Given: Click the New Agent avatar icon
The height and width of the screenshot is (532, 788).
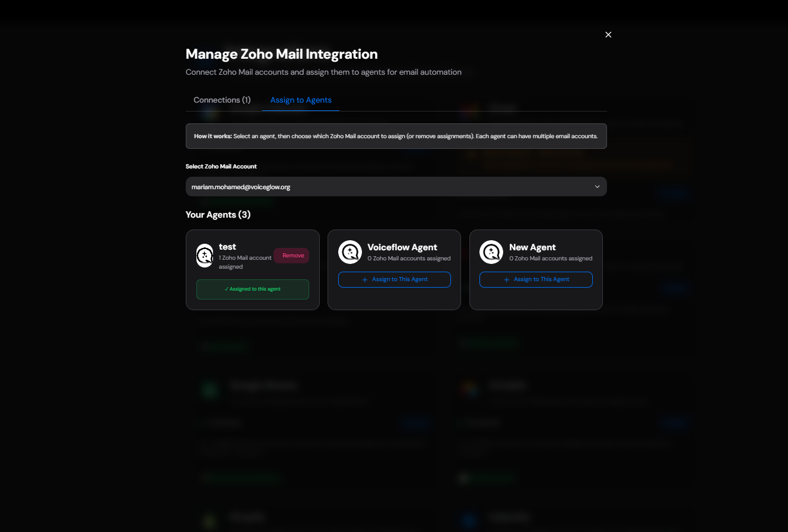Looking at the screenshot, I should (x=491, y=252).
